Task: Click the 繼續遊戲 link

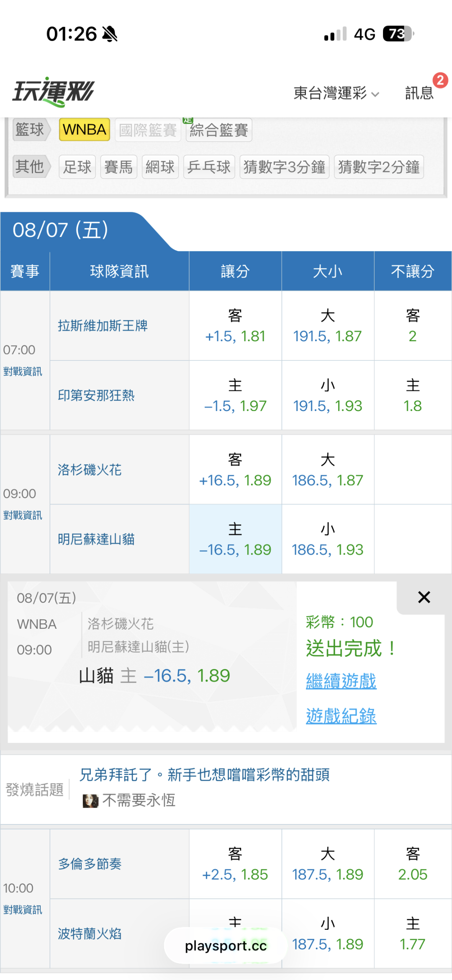Action: pos(341,681)
